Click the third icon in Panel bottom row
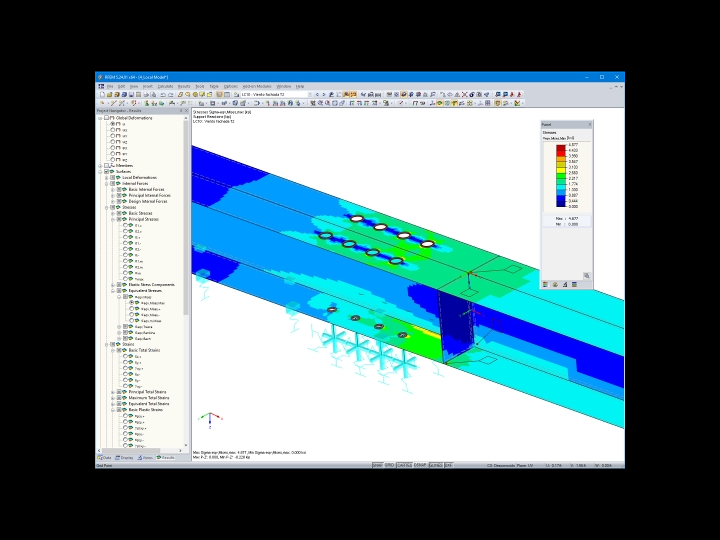This screenshot has width=720, height=540. 565,285
